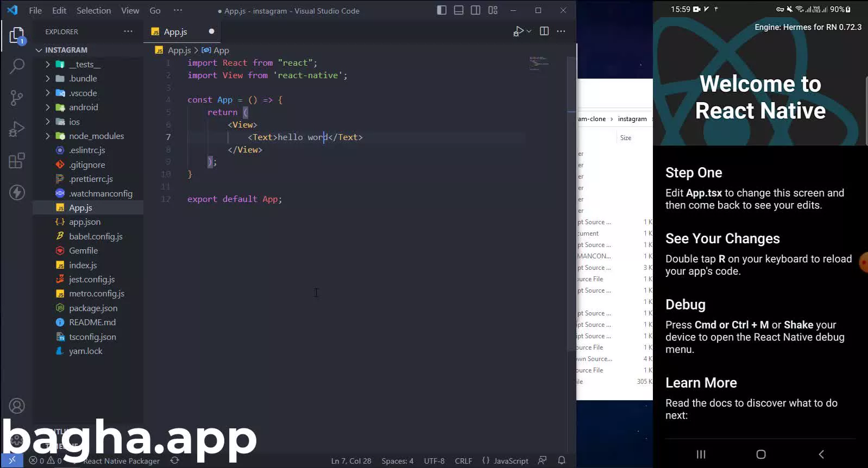Open Explorer views and more actions menu
868x468 pixels.
pos(128,31)
